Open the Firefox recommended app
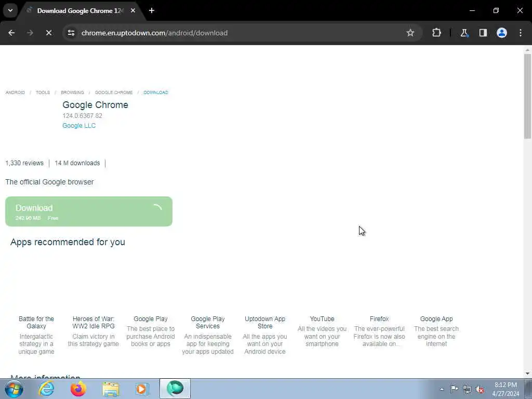The width and height of the screenshot is (532, 399). 379,319
